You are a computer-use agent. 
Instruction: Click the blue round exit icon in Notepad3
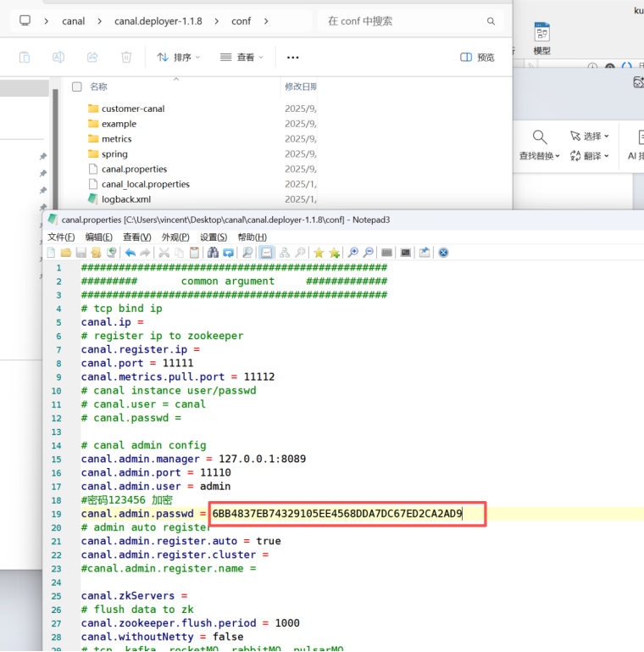point(443,253)
